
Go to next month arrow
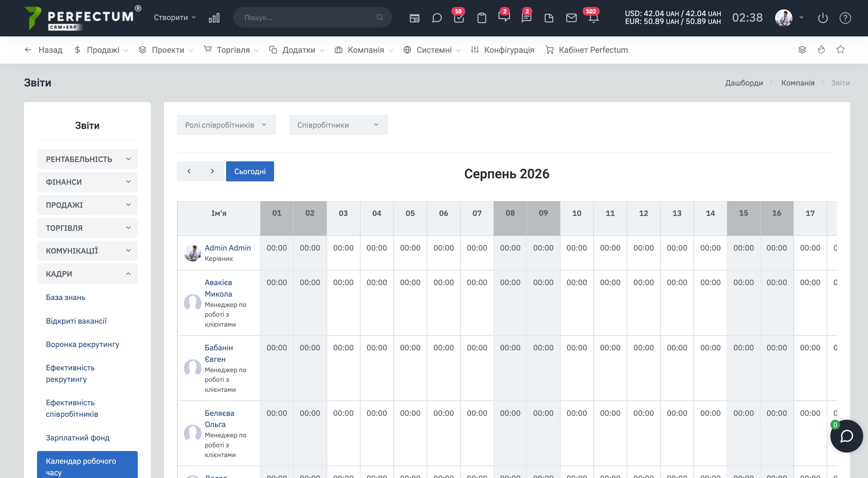pos(212,171)
